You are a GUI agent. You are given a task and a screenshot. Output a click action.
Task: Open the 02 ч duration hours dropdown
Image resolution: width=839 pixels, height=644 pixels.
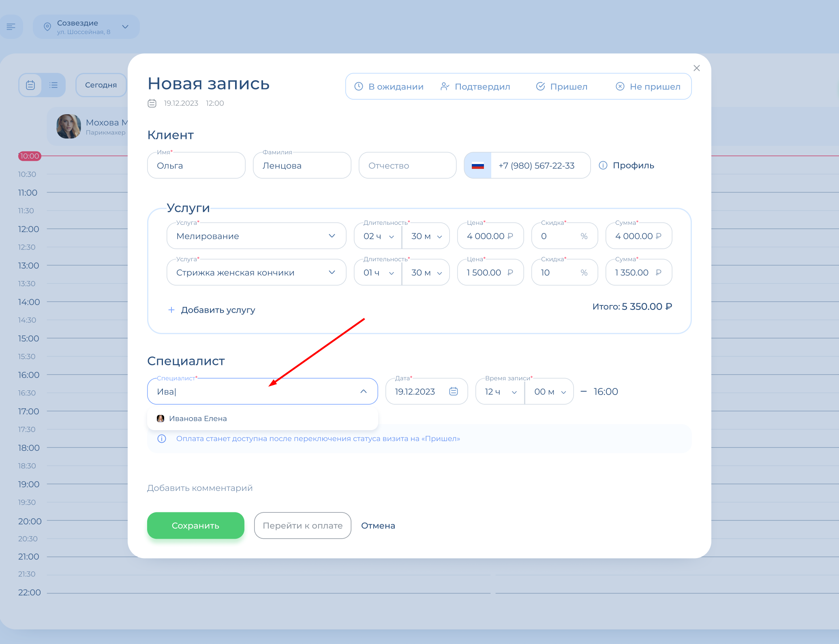coord(378,236)
